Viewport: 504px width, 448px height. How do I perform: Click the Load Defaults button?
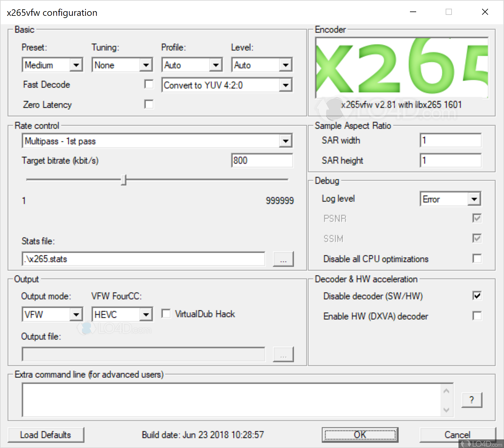[x=45, y=435]
